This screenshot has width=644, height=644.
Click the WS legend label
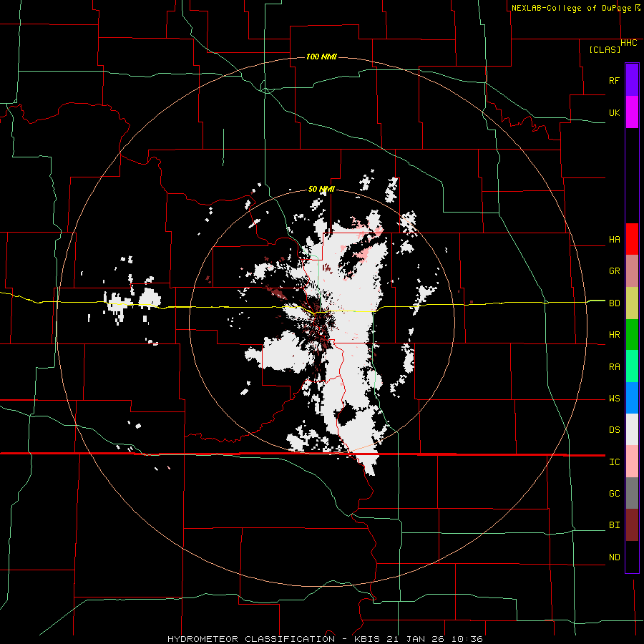[614, 399]
